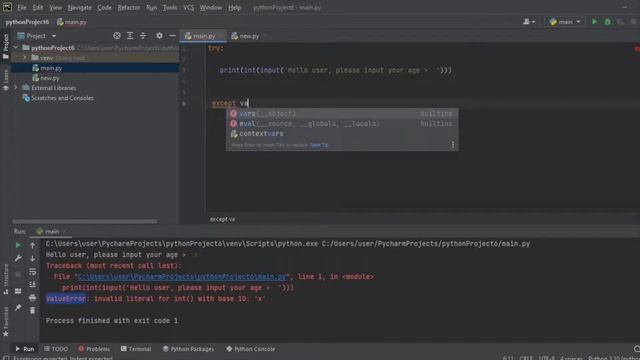
Task: Choose contextvars completion suggestion
Action: tap(342, 133)
